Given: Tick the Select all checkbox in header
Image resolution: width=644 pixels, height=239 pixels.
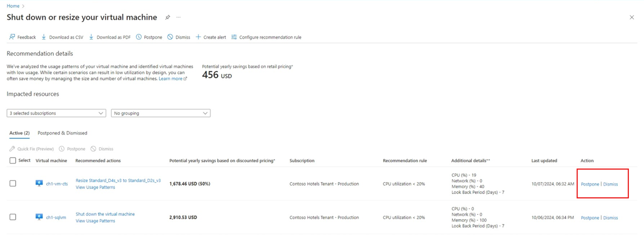Looking at the screenshot, I should tap(13, 160).
